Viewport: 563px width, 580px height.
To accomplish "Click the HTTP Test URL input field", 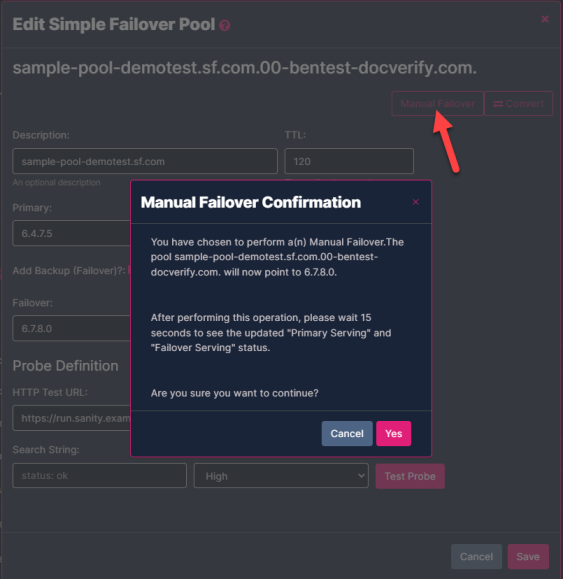I will click(x=71, y=418).
